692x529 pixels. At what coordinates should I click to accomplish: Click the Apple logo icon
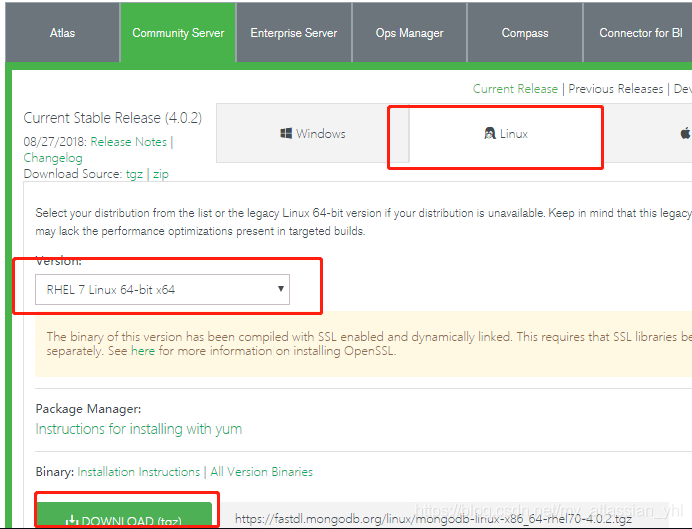pyautogui.click(x=685, y=133)
